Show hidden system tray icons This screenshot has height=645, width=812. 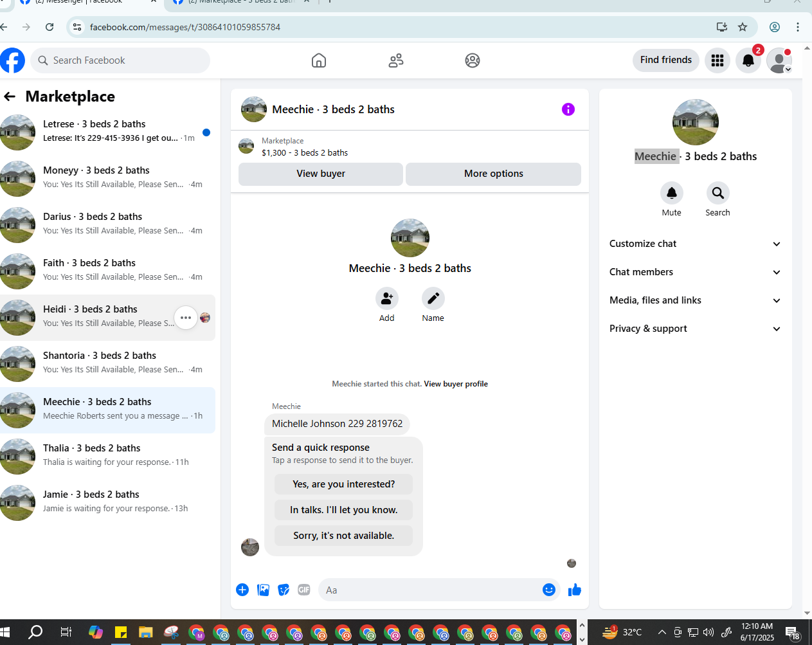pos(662,632)
